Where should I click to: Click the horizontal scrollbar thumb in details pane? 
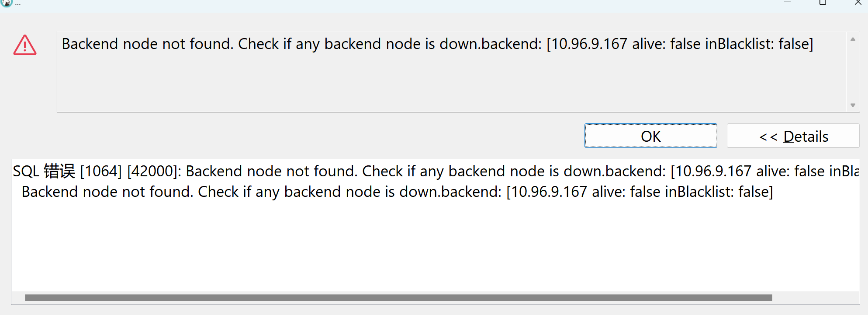point(398,298)
